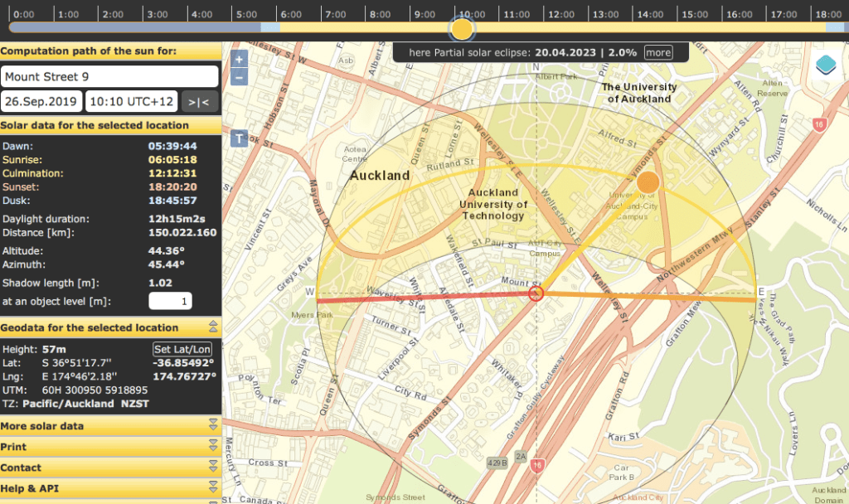The image size is (849, 504).
Task: Click the T text toggle on map
Action: [x=240, y=138]
